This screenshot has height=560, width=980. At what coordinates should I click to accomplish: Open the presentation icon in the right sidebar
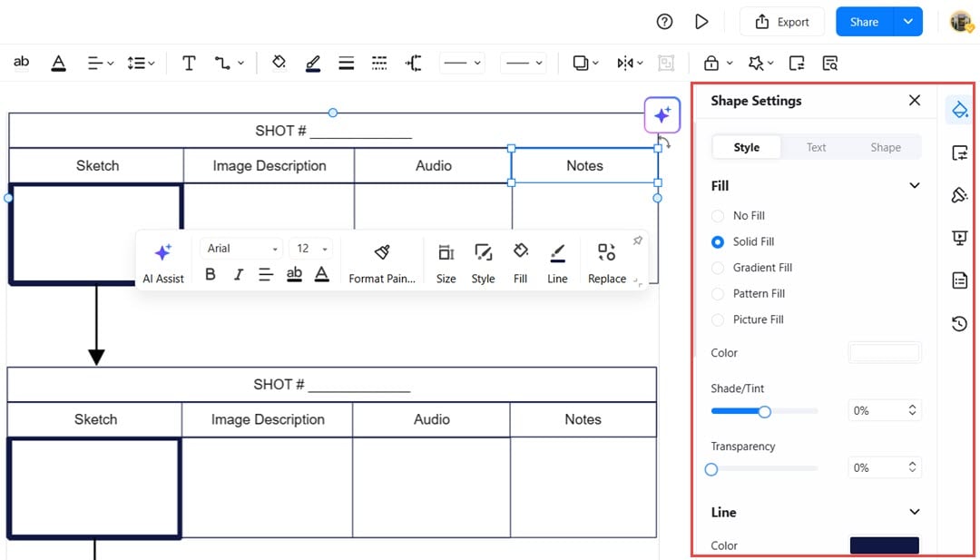point(959,238)
